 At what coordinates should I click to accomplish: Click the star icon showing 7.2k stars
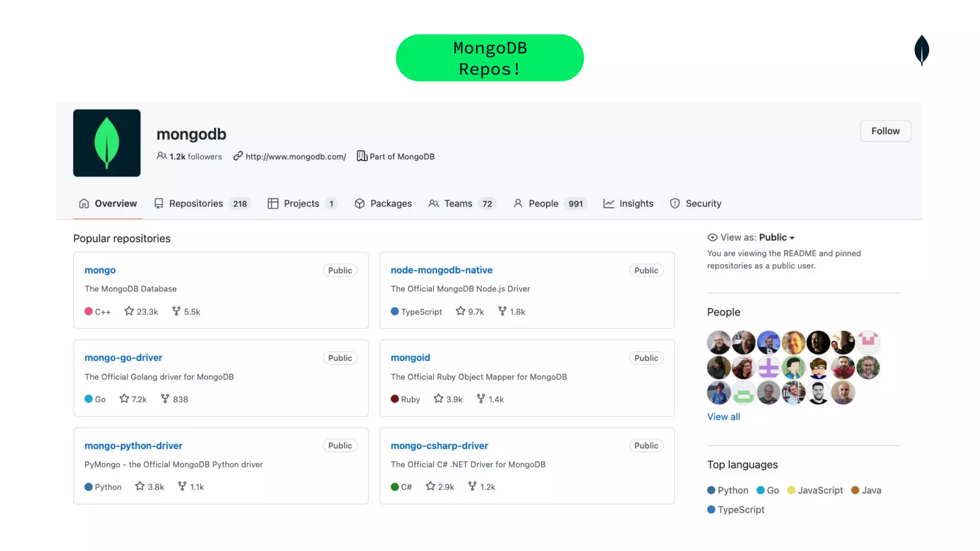[x=124, y=398]
